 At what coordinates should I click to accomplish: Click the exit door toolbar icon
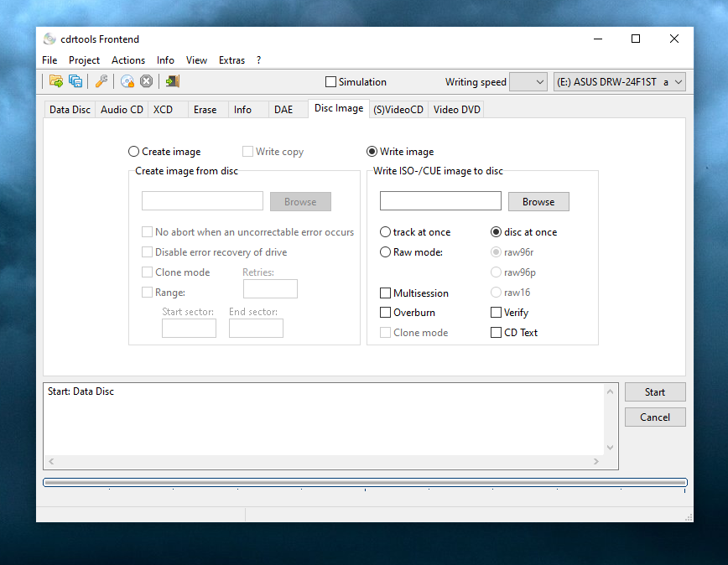click(x=173, y=81)
